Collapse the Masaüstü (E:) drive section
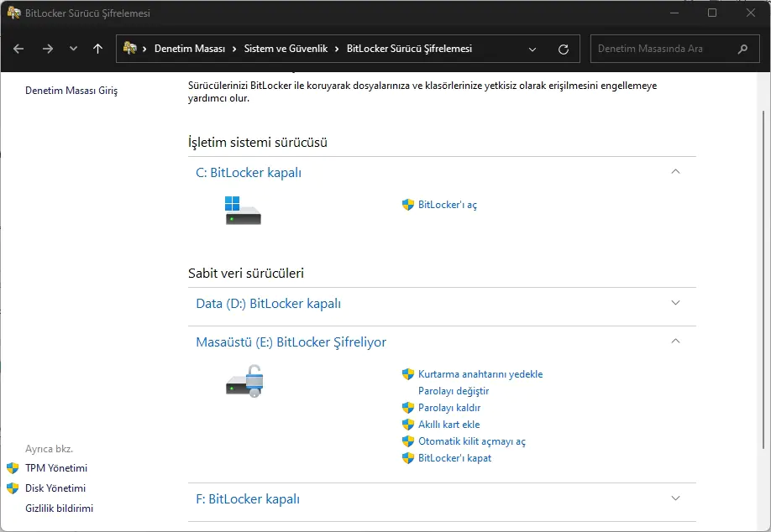771x532 pixels. pos(676,342)
